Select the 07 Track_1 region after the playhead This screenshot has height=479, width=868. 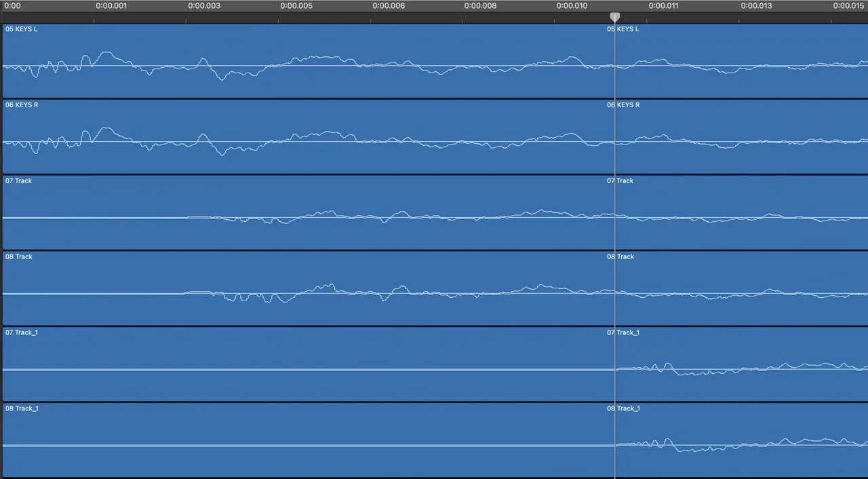pos(741,365)
